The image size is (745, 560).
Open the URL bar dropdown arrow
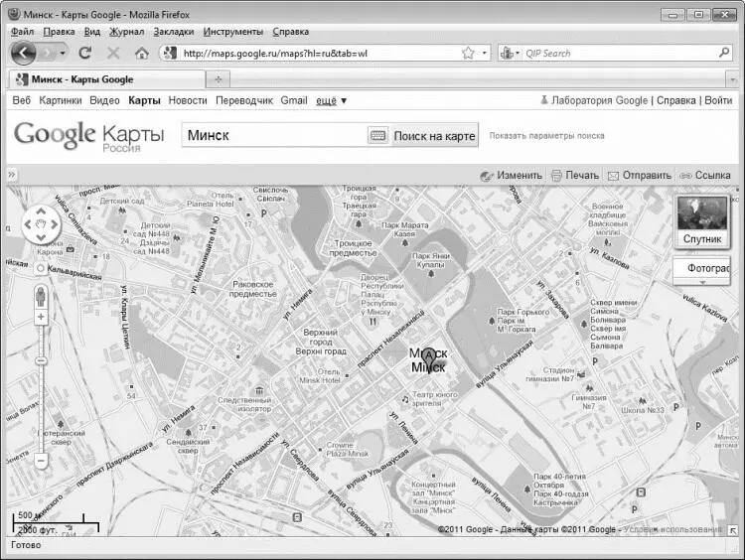(484, 53)
